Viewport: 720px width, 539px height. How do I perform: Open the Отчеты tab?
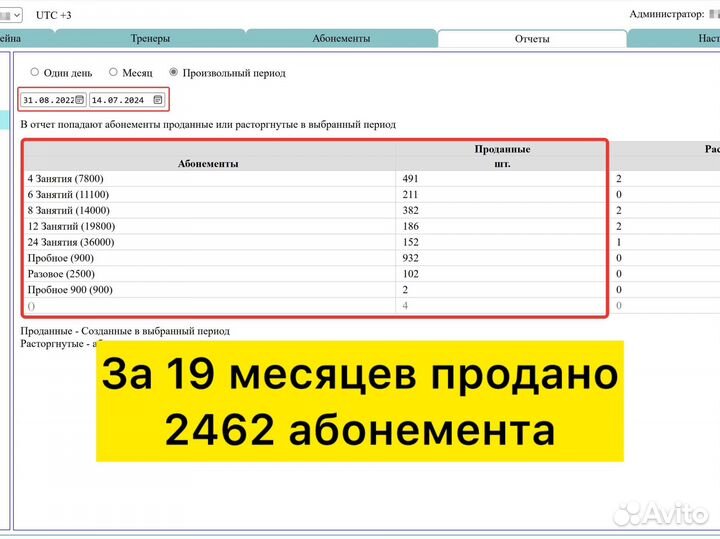click(x=532, y=39)
